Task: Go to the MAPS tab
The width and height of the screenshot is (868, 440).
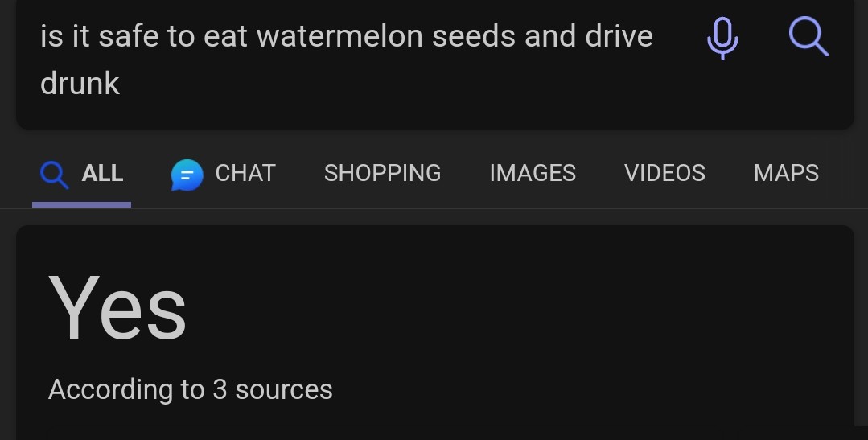Action: pyautogui.click(x=786, y=173)
